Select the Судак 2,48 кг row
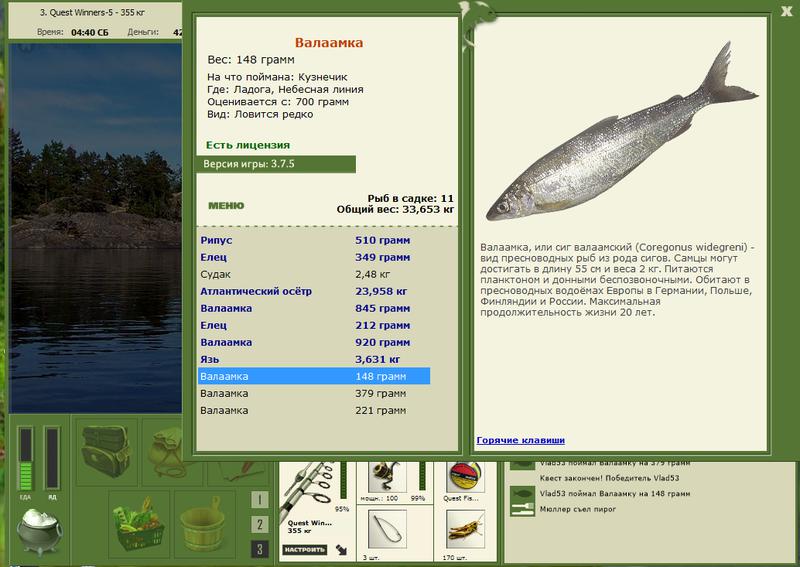The width and height of the screenshot is (800, 567). pyautogui.click(x=314, y=275)
